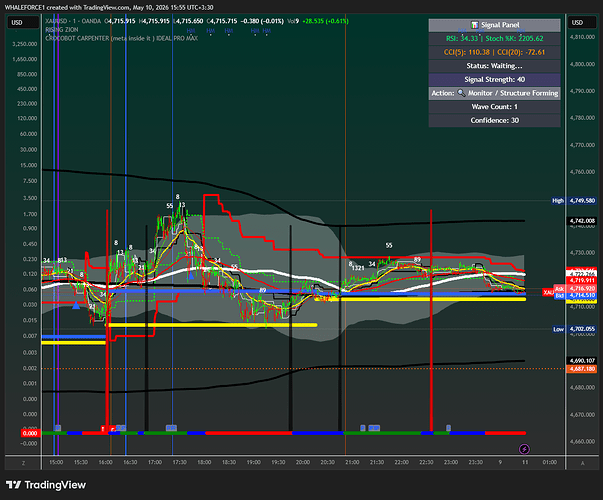Click the CCI(5): 110.38 row
The width and height of the screenshot is (603, 500).
tap(495, 52)
